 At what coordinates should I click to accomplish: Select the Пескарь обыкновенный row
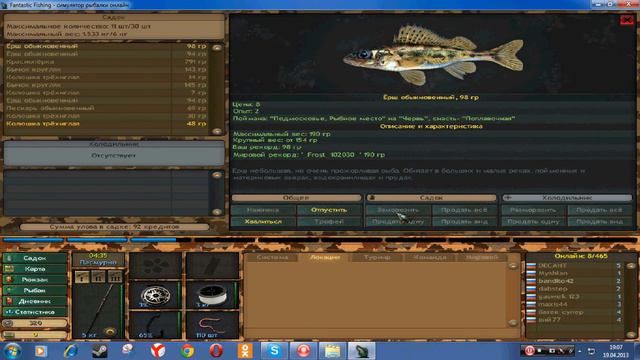107,108
